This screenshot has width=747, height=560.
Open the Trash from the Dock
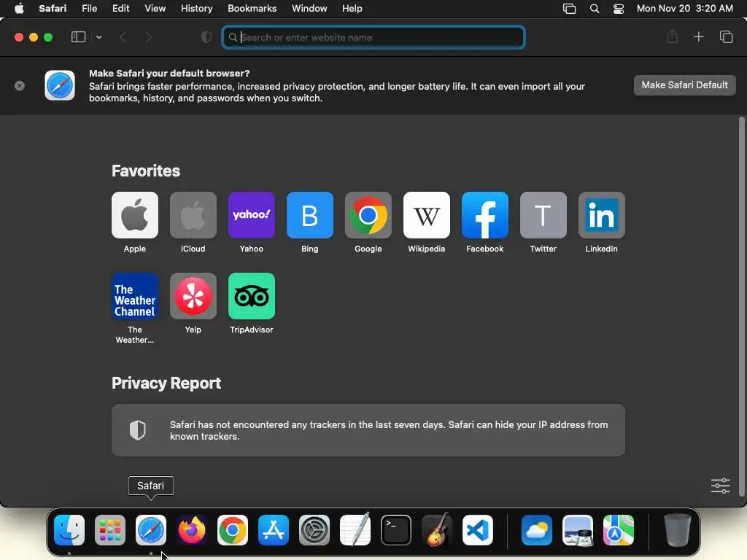(678, 529)
